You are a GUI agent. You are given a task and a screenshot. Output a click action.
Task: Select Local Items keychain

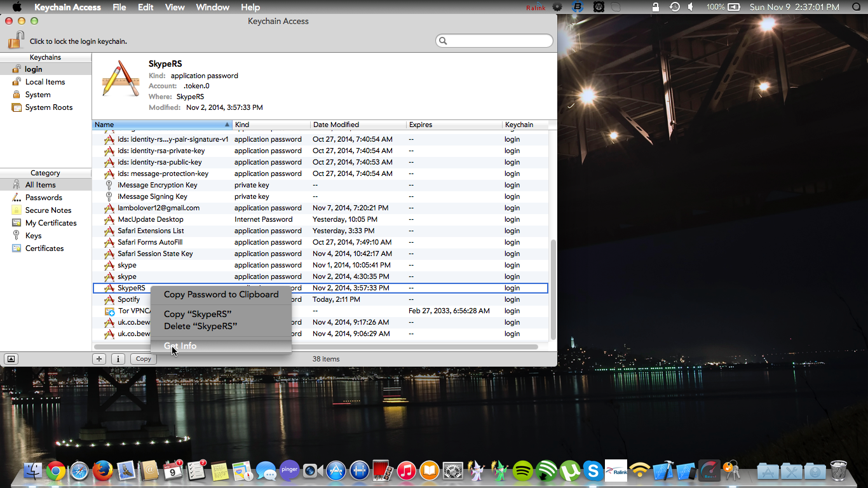46,82
